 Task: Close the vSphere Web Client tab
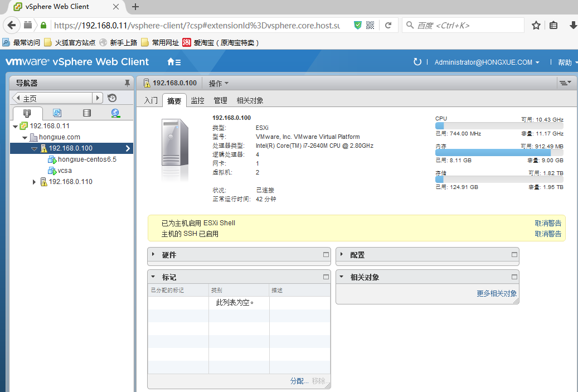(x=116, y=7)
